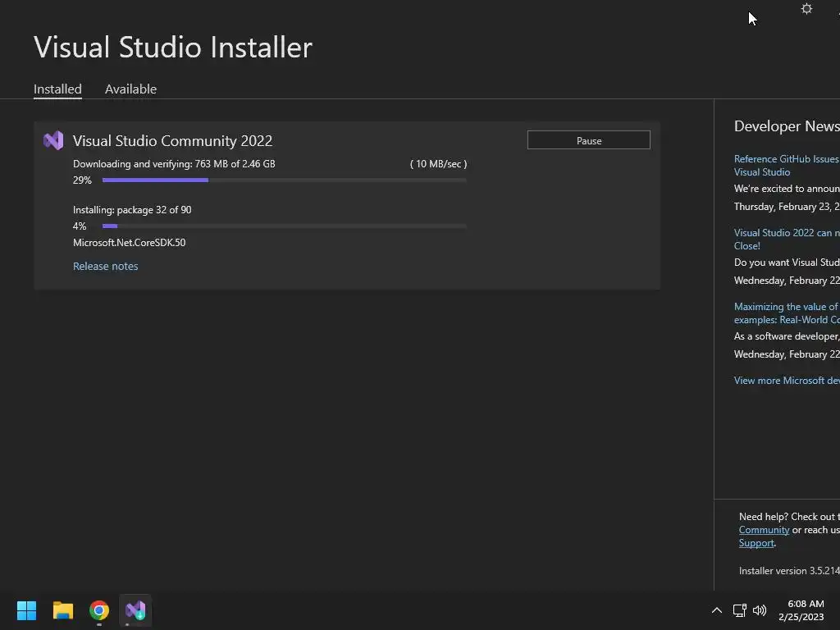Open the Support link
Image resolution: width=840 pixels, height=630 pixels.
coord(756,543)
